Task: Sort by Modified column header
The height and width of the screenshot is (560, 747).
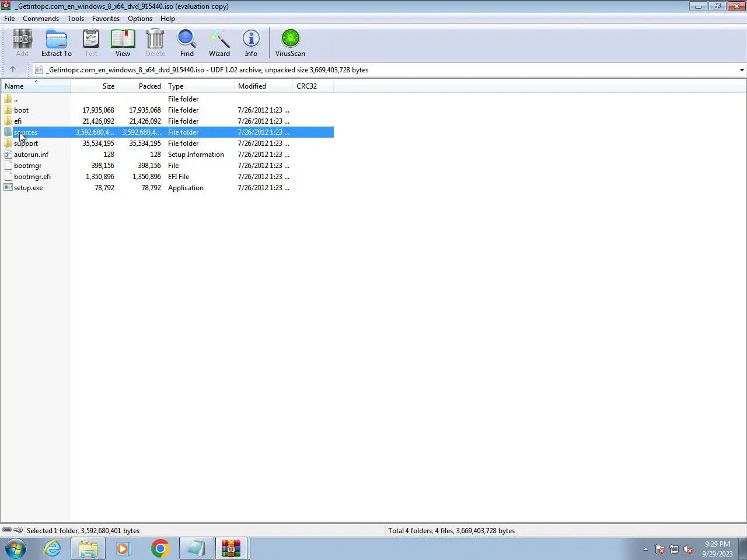Action: pos(264,86)
